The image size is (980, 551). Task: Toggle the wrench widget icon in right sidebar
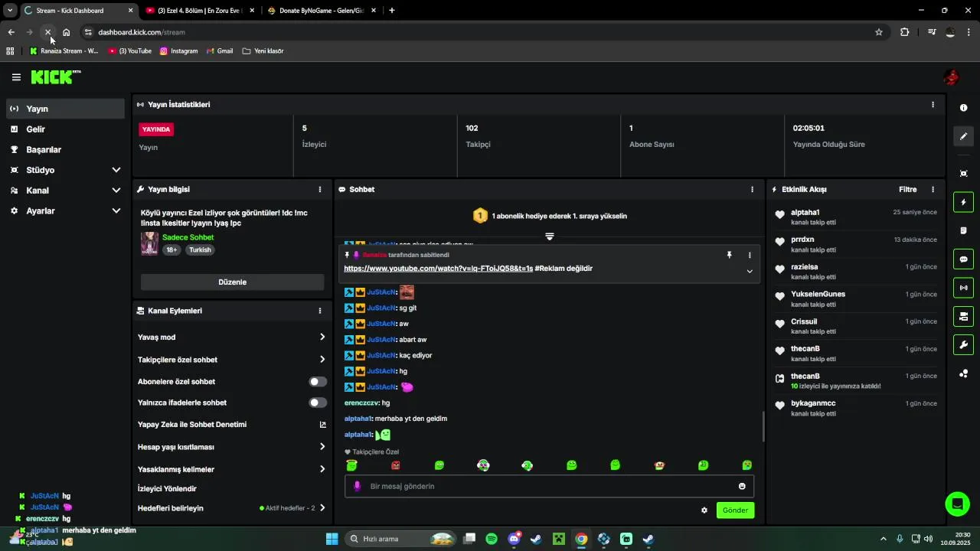[964, 344]
